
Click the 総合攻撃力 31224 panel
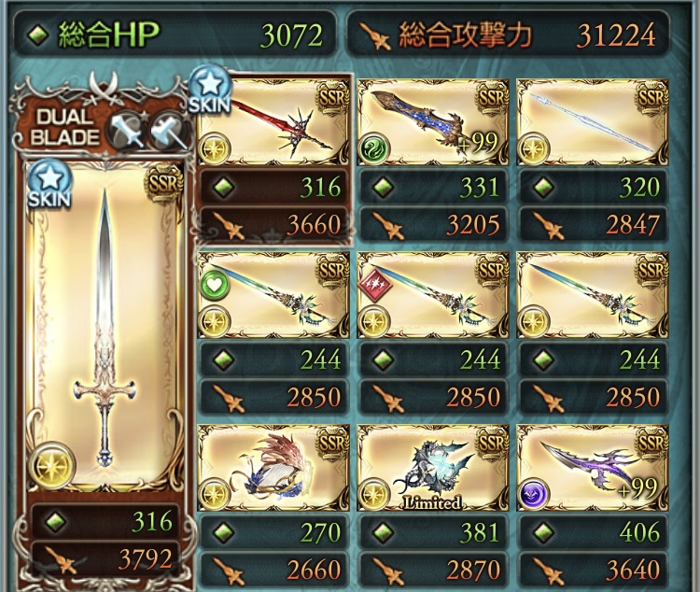click(508, 34)
